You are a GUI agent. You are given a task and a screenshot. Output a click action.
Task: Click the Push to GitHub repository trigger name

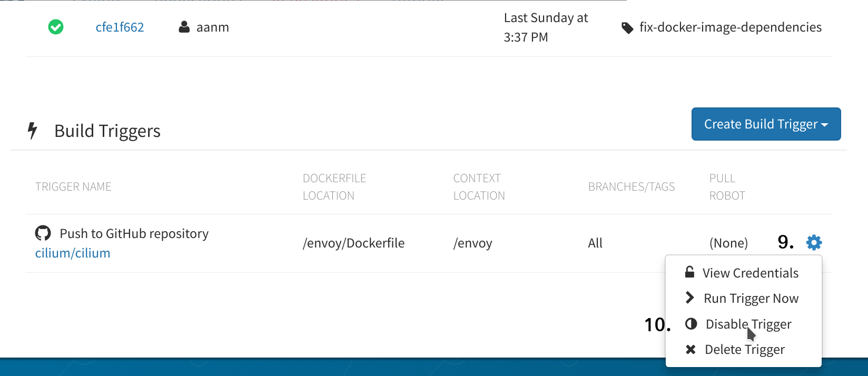(134, 234)
